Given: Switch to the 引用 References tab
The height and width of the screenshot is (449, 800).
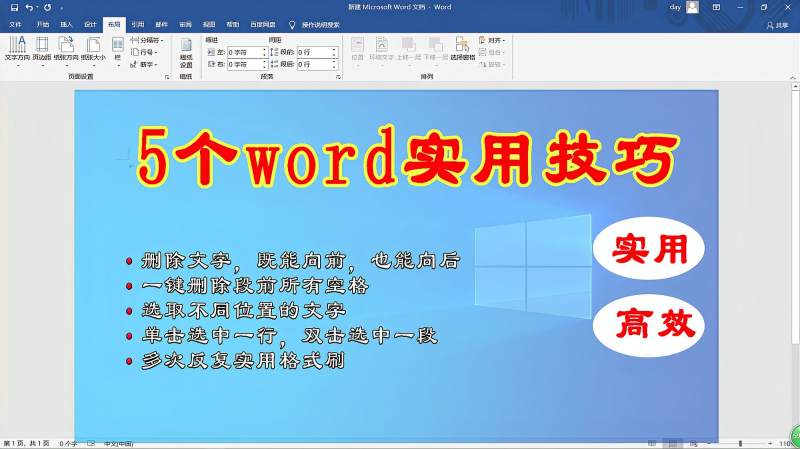Looking at the screenshot, I should [x=138, y=24].
